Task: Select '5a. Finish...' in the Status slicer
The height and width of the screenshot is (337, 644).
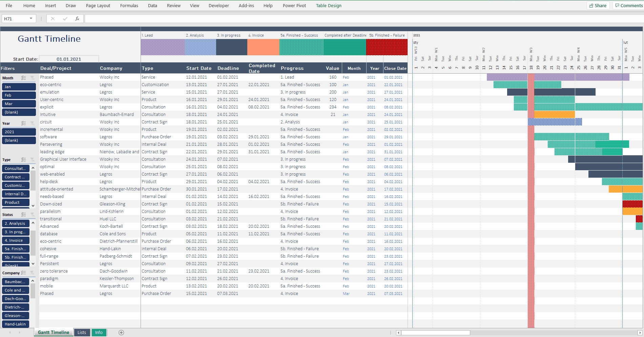Action: 15,249
